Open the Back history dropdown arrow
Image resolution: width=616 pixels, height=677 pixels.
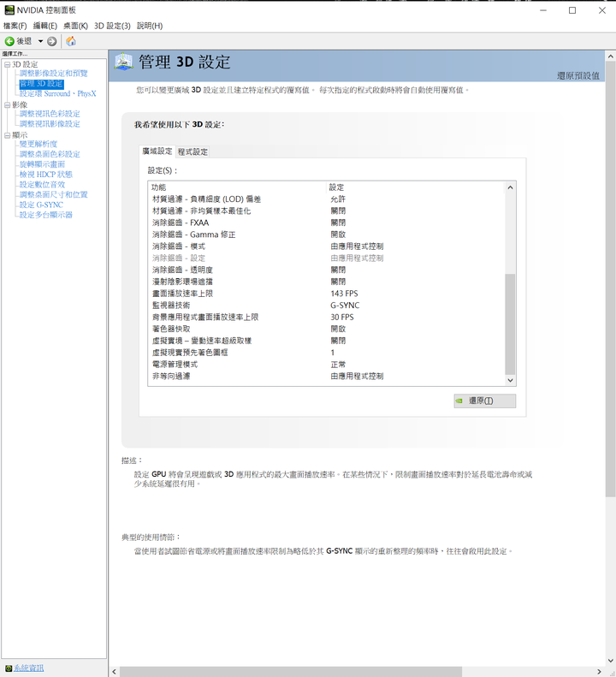tap(40, 41)
